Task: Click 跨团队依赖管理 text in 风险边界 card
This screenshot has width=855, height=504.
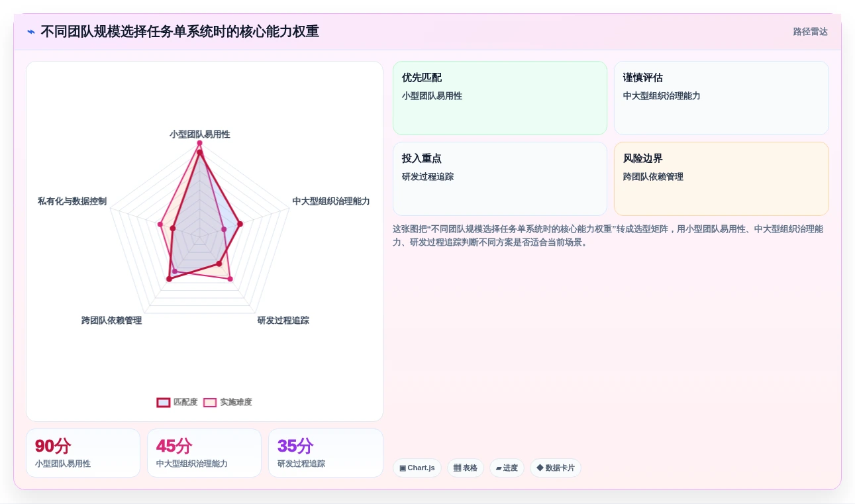Action: click(x=653, y=177)
